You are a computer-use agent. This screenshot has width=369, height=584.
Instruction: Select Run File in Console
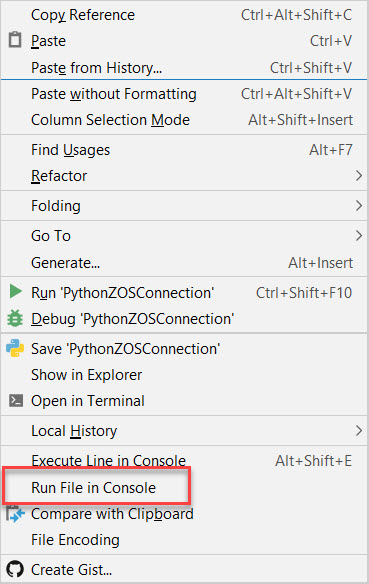pos(184,488)
